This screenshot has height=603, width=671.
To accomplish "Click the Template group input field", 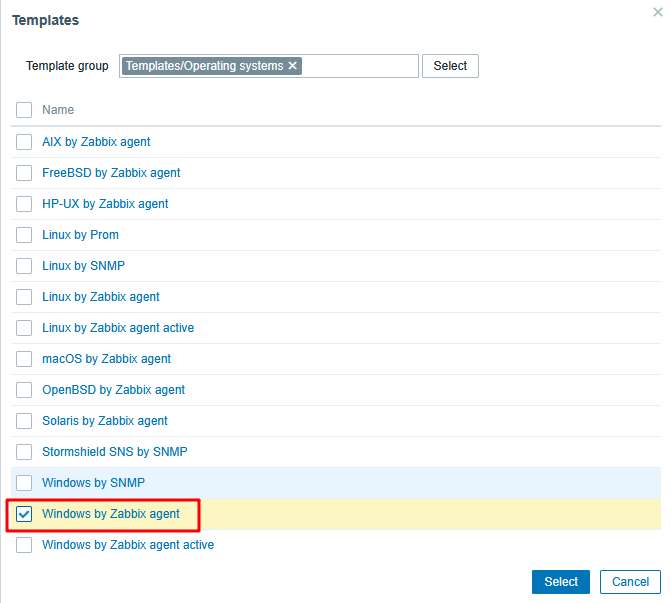I will tap(360, 66).
